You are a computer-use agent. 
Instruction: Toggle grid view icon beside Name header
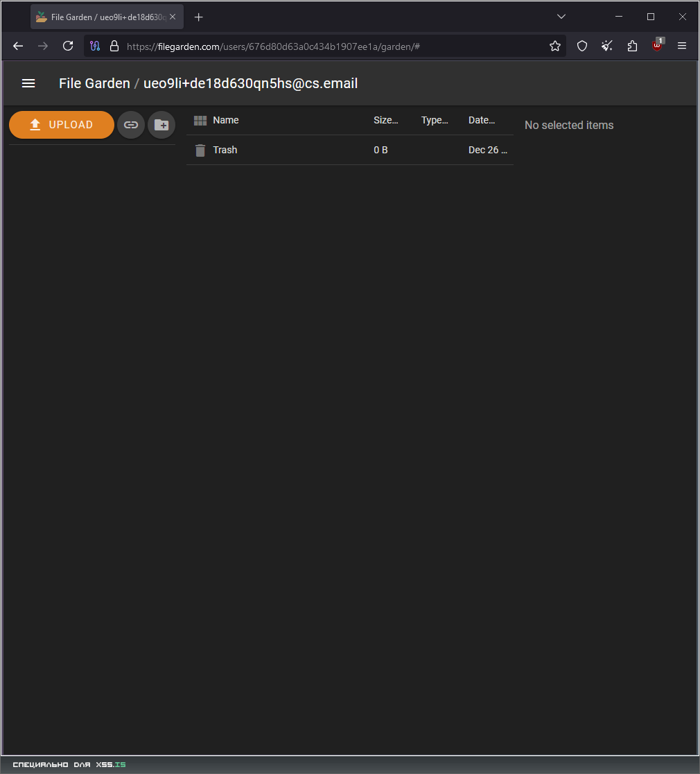pos(200,120)
